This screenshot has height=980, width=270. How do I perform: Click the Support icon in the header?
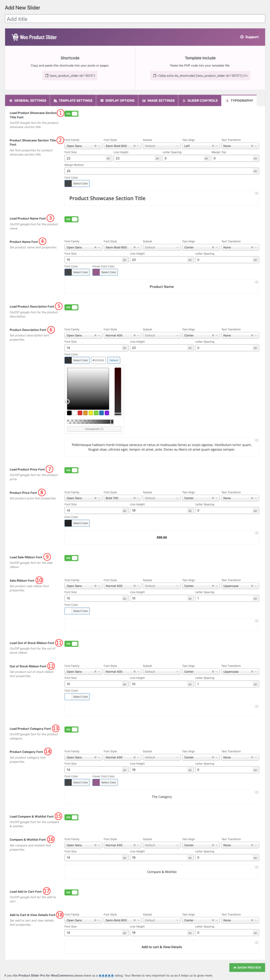[242, 37]
